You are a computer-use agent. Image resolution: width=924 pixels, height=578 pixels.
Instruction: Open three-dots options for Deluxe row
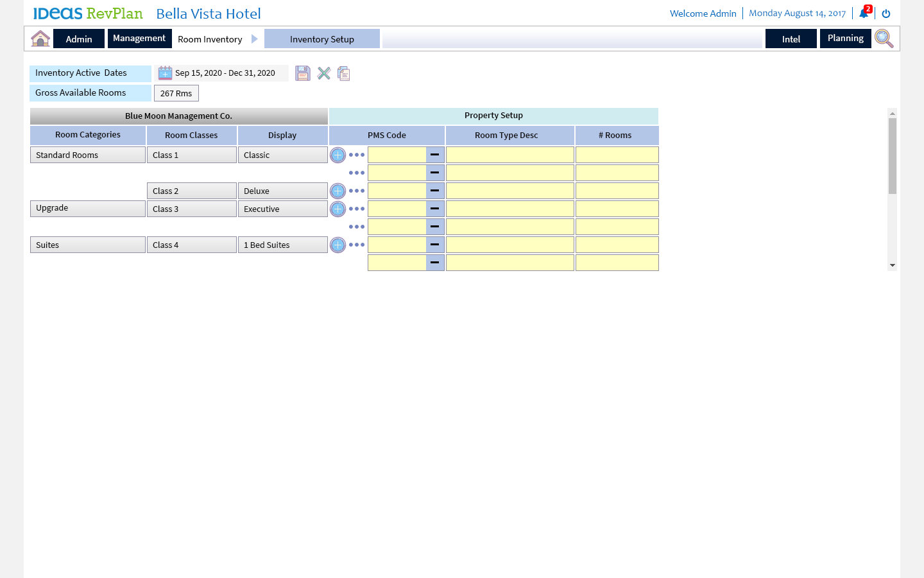pyautogui.click(x=357, y=191)
